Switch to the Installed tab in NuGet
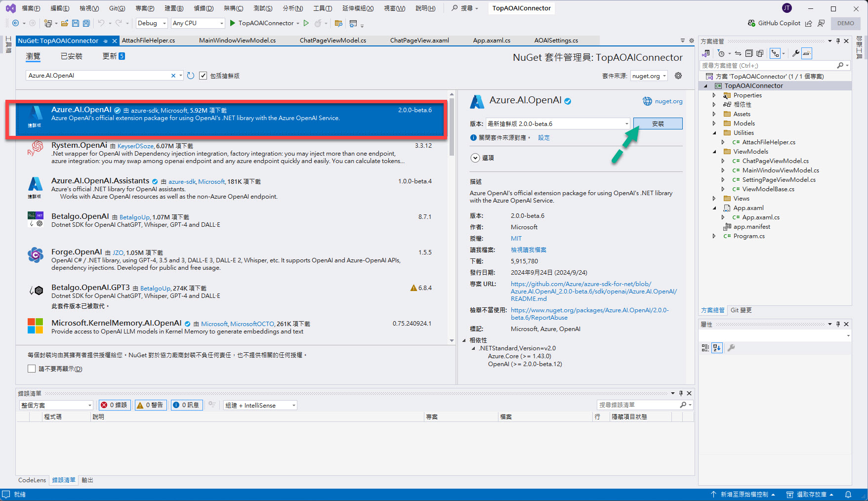Screen dimensions: 868x501 pos(72,56)
